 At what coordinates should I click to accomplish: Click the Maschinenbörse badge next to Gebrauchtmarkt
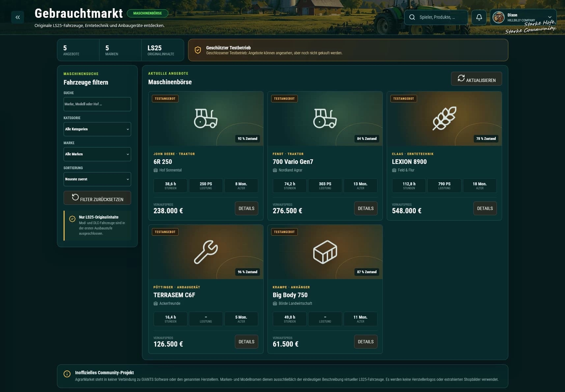[148, 13]
